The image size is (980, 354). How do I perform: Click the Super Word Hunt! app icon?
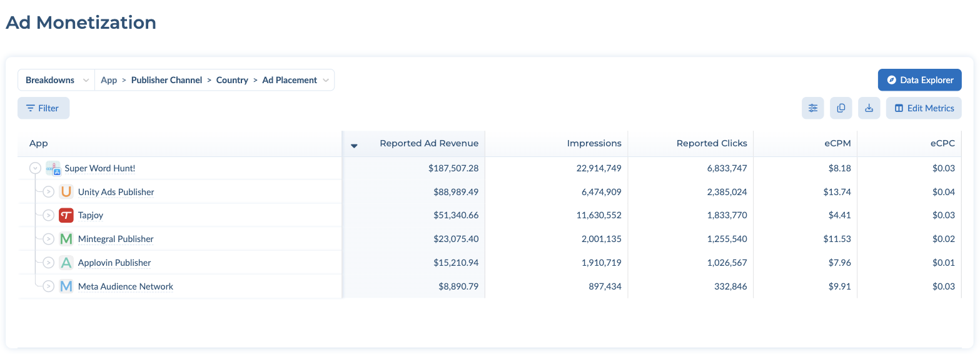[x=53, y=168]
